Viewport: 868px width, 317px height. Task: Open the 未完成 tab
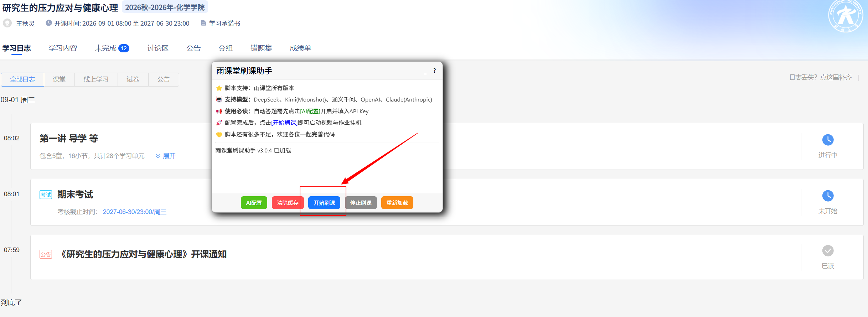[x=105, y=48]
